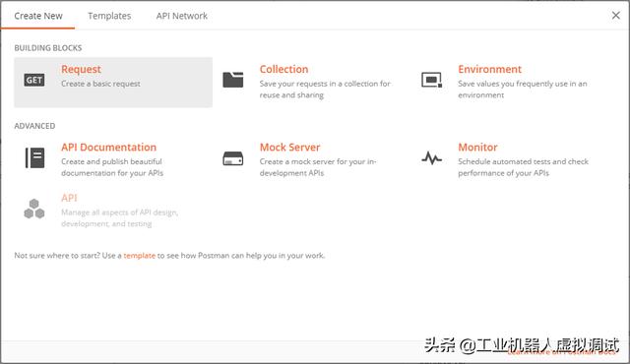Choose the Monitor heading
Viewport: 630px width, 364px height.
pos(477,147)
